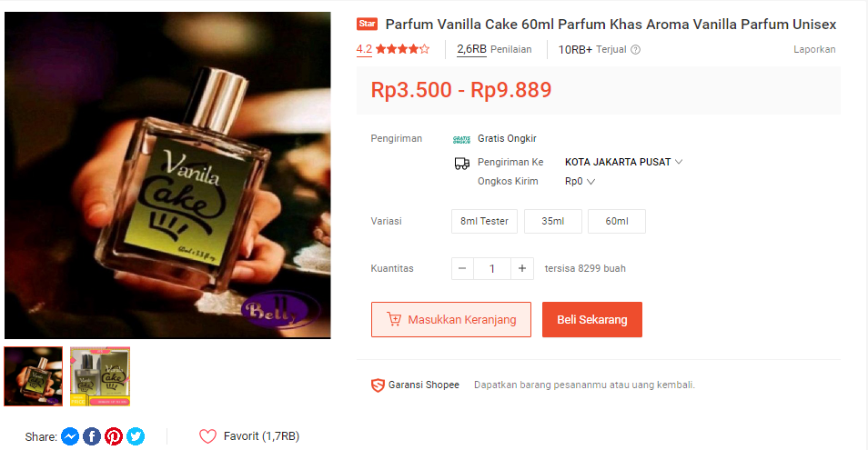Open the 2,6RB Penilaian reviews

coord(494,50)
